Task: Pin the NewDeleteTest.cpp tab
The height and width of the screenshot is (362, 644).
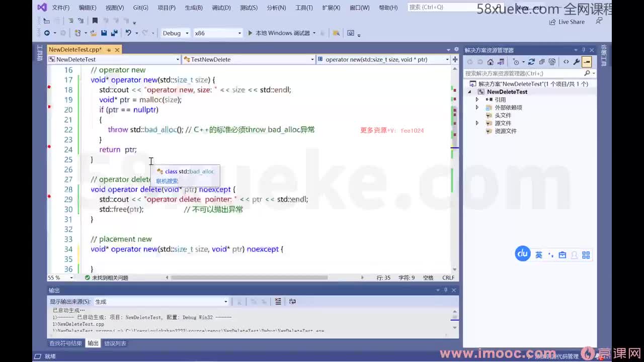Action: tap(109, 50)
